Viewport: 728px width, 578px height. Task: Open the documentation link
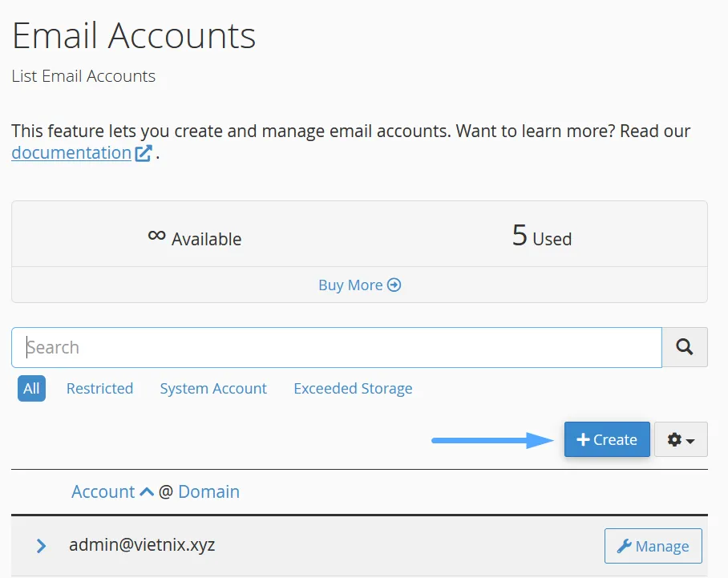(x=71, y=153)
